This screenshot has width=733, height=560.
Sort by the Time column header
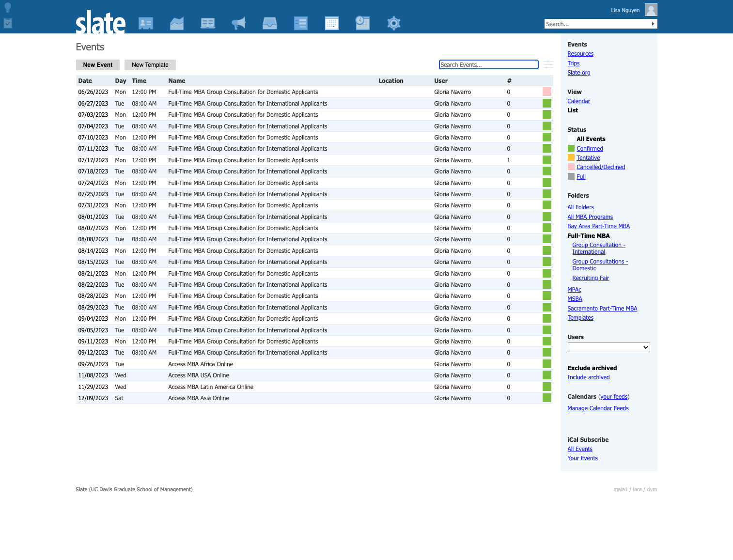tap(139, 81)
